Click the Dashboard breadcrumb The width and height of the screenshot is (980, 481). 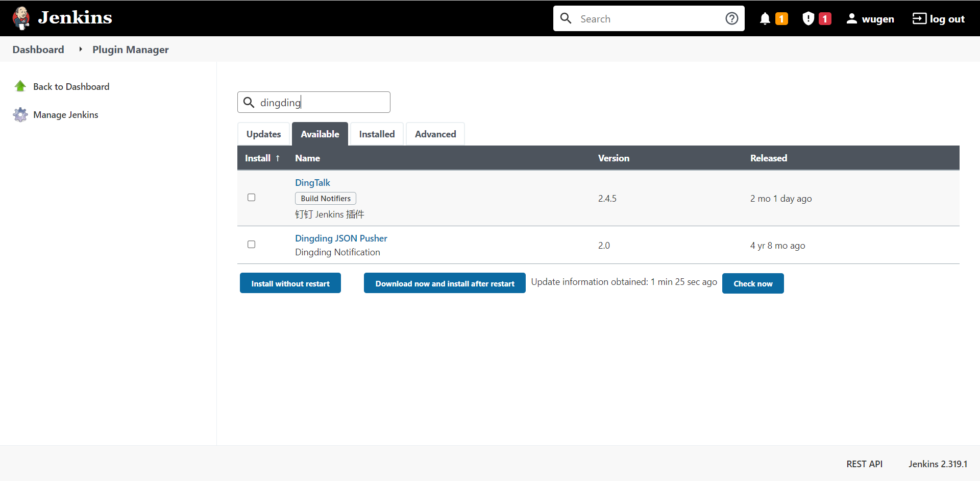38,49
